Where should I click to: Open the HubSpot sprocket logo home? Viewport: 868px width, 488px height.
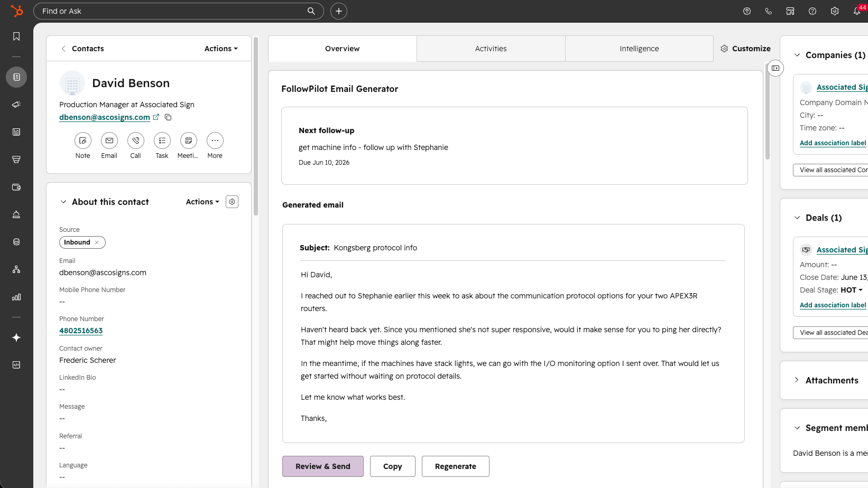(16, 11)
